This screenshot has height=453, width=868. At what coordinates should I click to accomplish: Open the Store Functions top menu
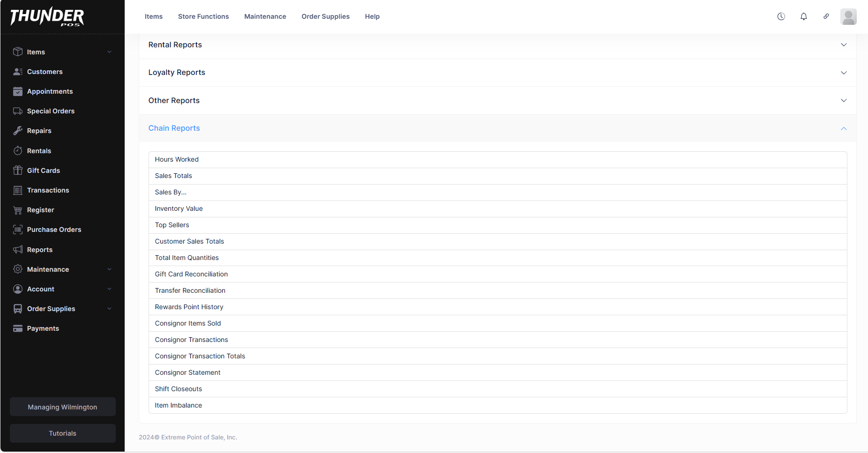click(203, 16)
